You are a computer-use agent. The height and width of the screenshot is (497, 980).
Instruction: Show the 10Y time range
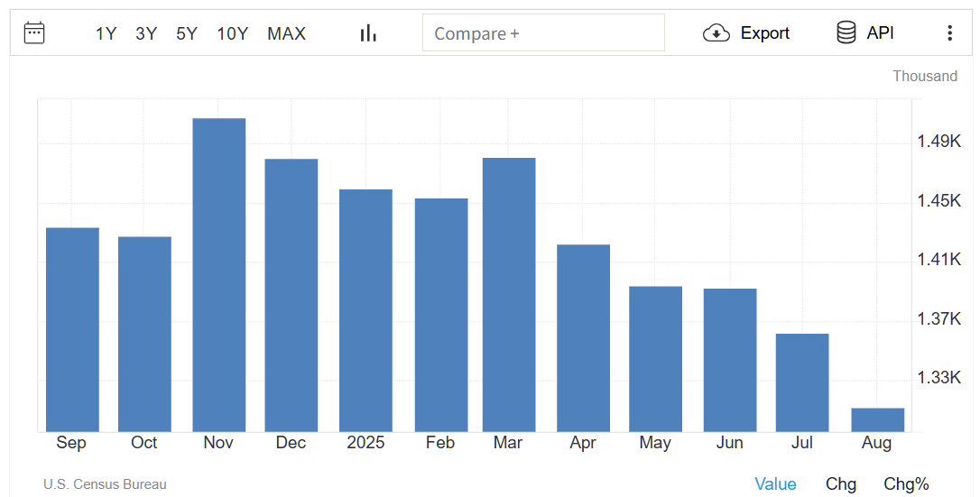point(232,34)
